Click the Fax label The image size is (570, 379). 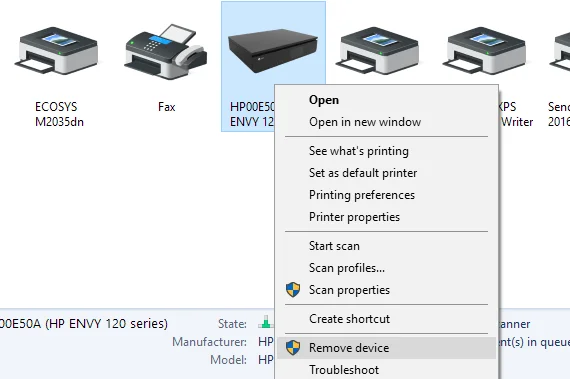tap(166, 107)
